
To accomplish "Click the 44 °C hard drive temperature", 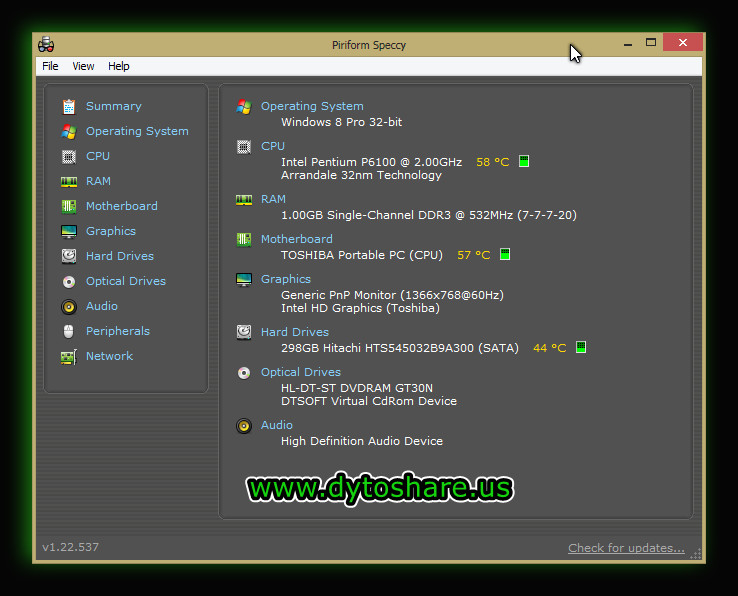I will [549, 348].
